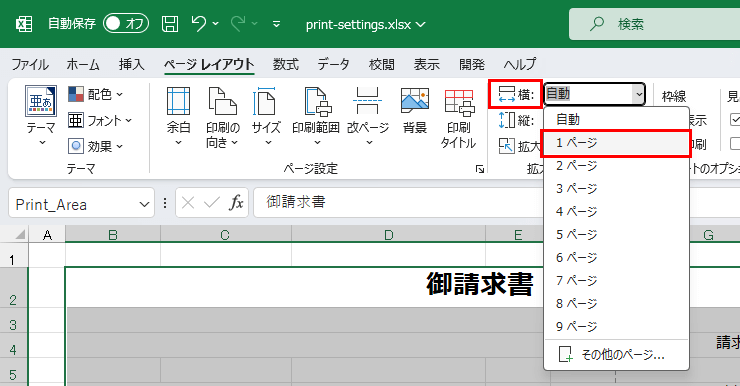This screenshot has height=386, width=740.
Task: Select column B header
Action: coord(113,235)
